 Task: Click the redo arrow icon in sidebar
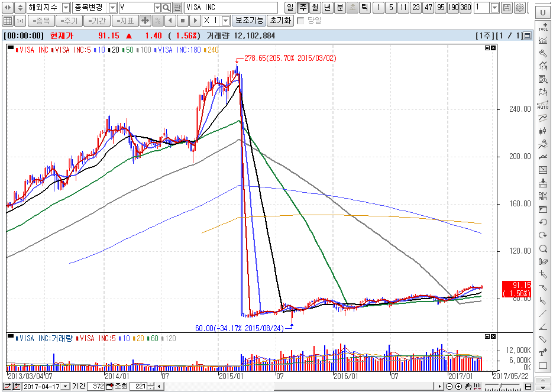(543, 235)
